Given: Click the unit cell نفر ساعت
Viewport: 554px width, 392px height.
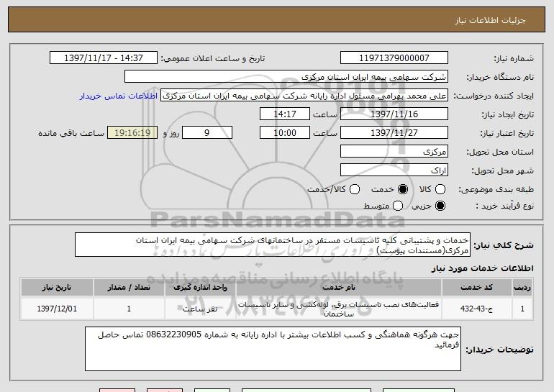Looking at the screenshot, I should 200,309.
